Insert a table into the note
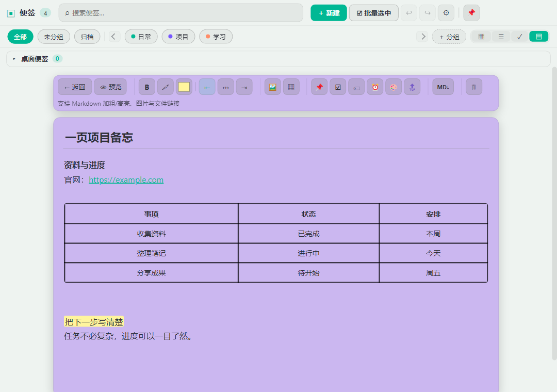Image resolution: width=557 pixels, height=392 pixels. 291,87
